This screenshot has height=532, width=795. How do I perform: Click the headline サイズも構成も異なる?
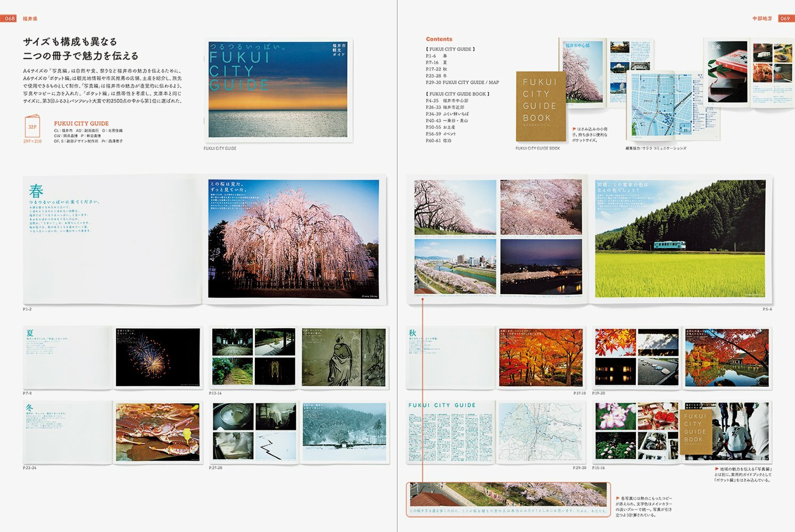coord(70,41)
